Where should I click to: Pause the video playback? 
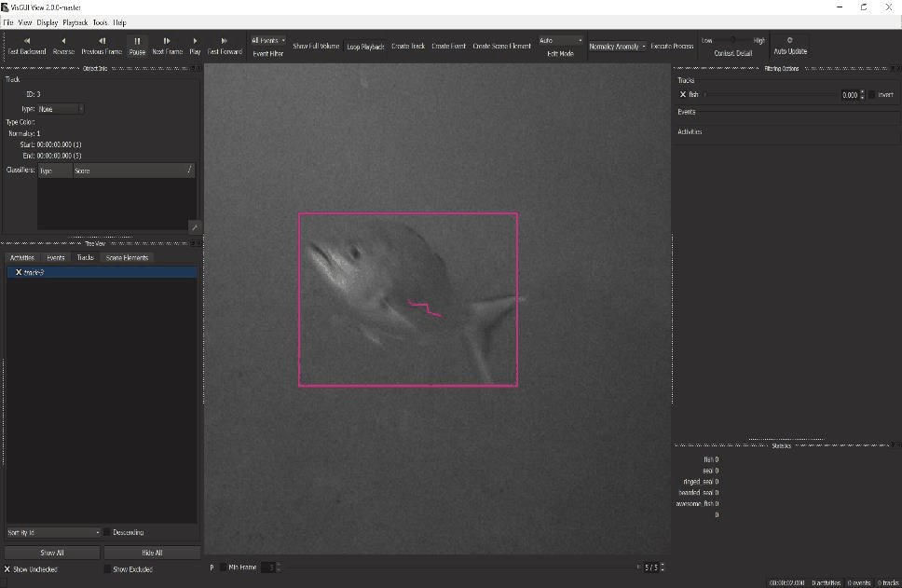click(x=137, y=46)
